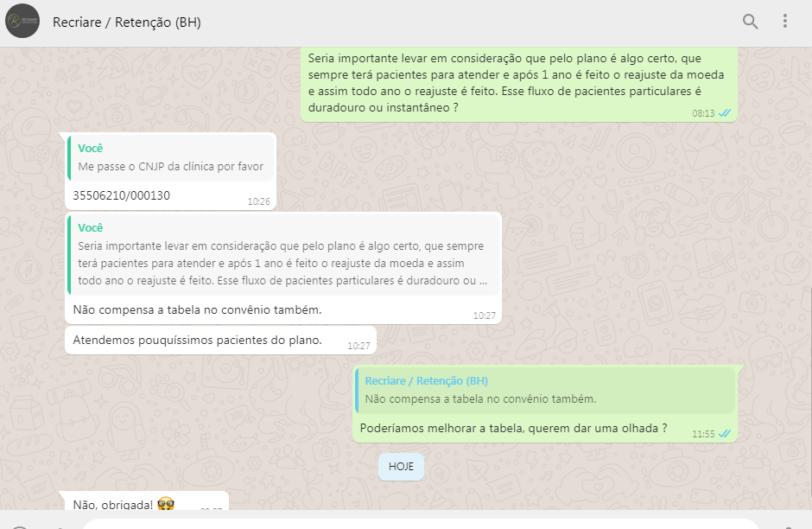The height and width of the screenshot is (529, 812).
Task: Open the chat info via the Recriare / Retenção (BH) title
Action: [x=127, y=22]
